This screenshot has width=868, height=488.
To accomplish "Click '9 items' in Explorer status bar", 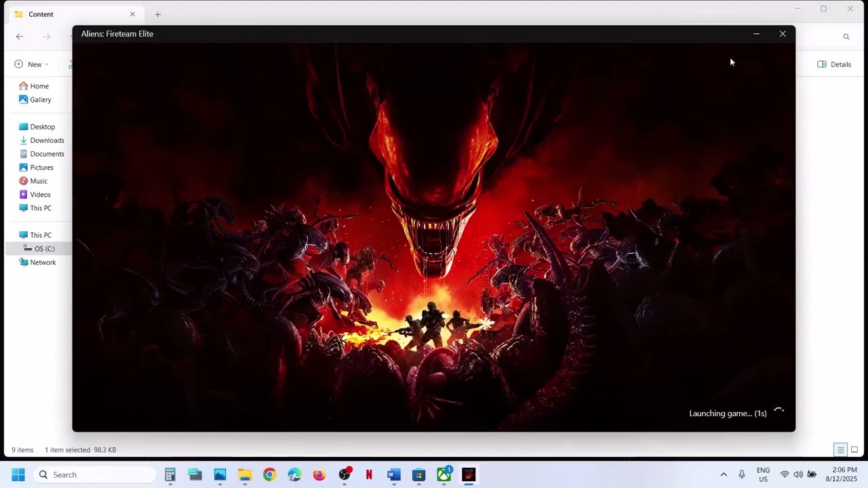I will [22, 450].
